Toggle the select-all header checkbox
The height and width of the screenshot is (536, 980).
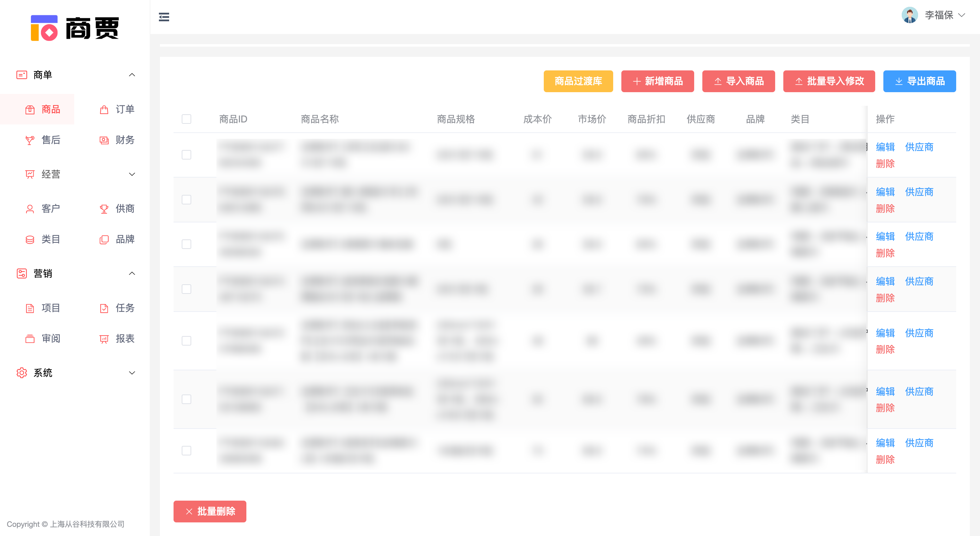(186, 119)
